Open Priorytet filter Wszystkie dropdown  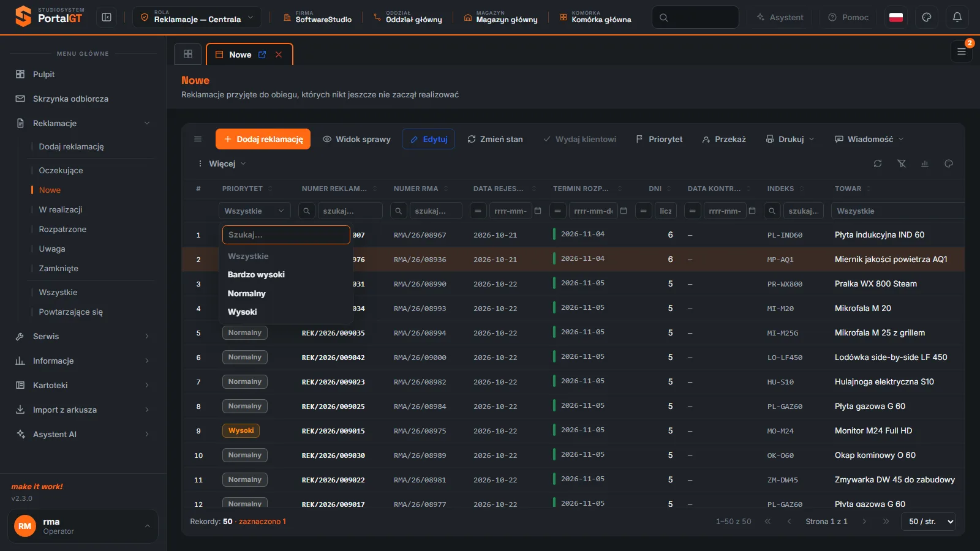coord(254,211)
